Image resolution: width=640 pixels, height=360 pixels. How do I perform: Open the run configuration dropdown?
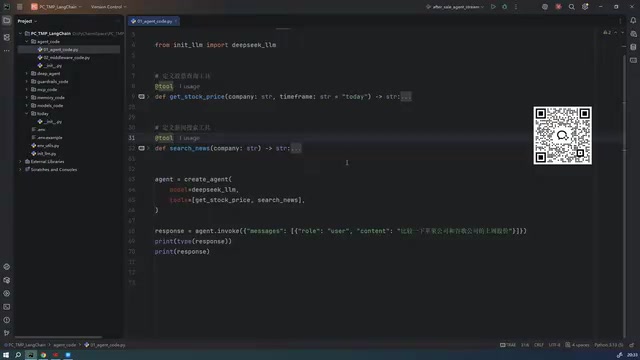[x=455, y=7]
